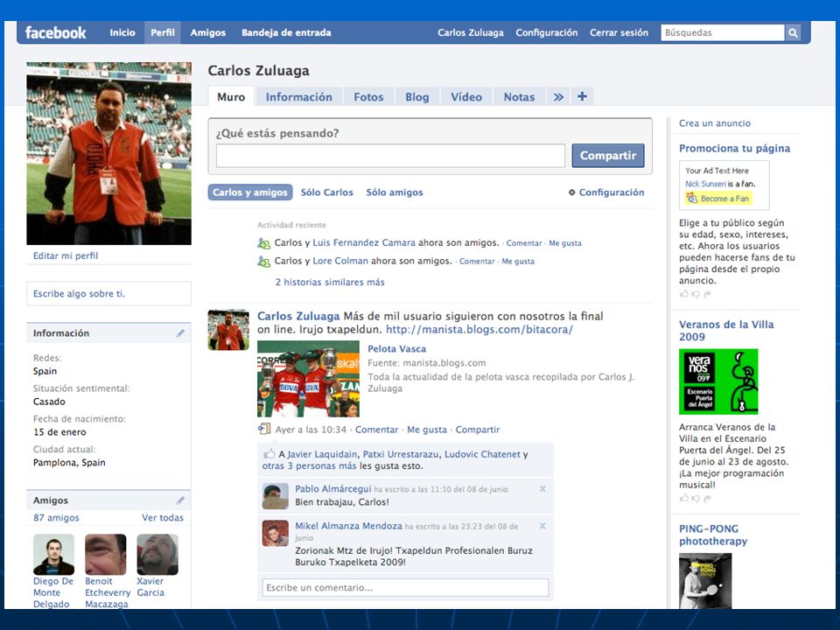Viewport: 840px width, 630px height.
Task: Click Cerrar sesión to log out
Action: [x=619, y=32]
